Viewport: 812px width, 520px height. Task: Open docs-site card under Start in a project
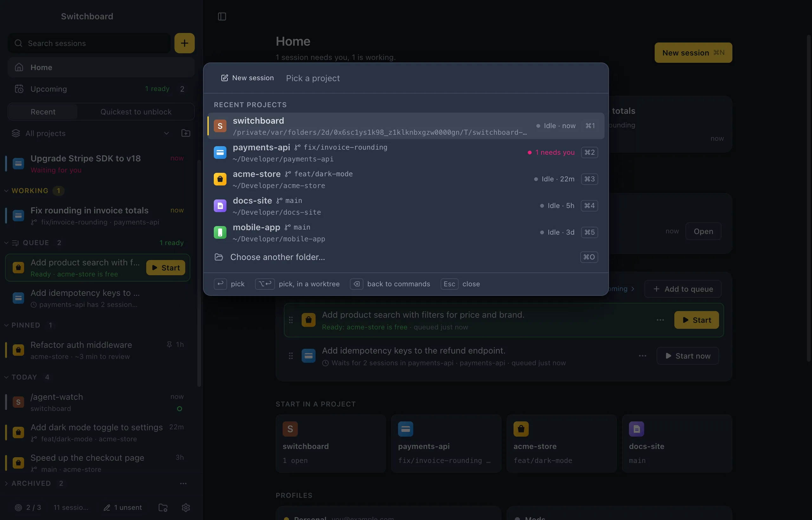click(677, 443)
